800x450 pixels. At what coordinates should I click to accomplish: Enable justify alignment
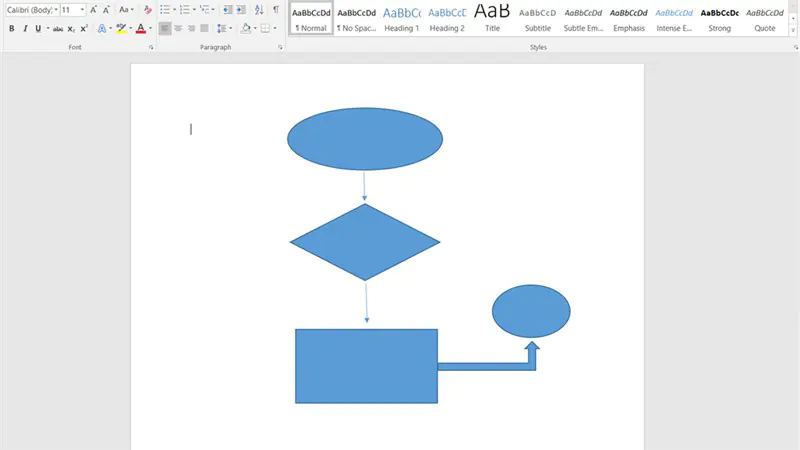(x=205, y=29)
